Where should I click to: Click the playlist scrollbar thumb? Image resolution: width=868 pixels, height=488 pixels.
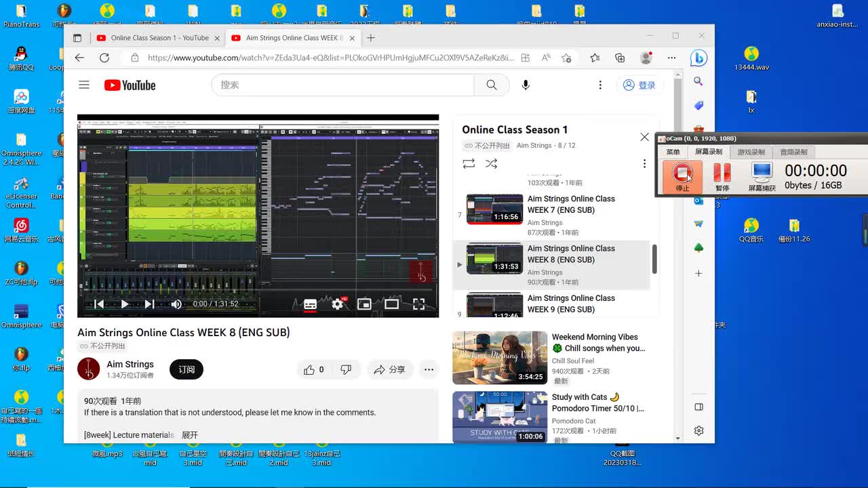tap(654, 259)
